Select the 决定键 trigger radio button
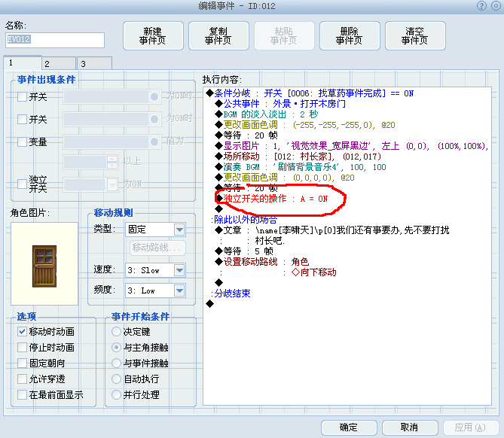Image resolution: width=504 pixels, height=438 pixels. point(116,331)
